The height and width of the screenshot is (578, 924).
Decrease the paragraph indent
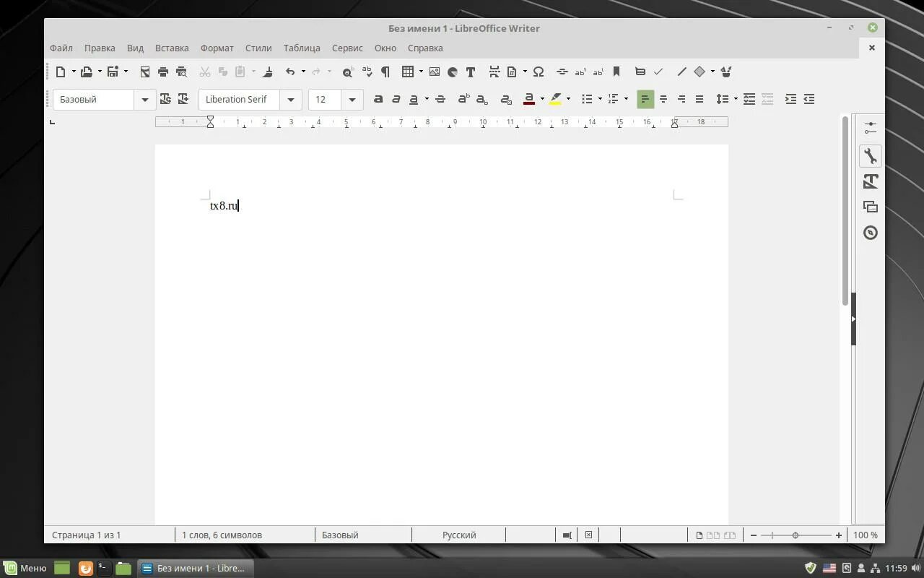[809, 99]
